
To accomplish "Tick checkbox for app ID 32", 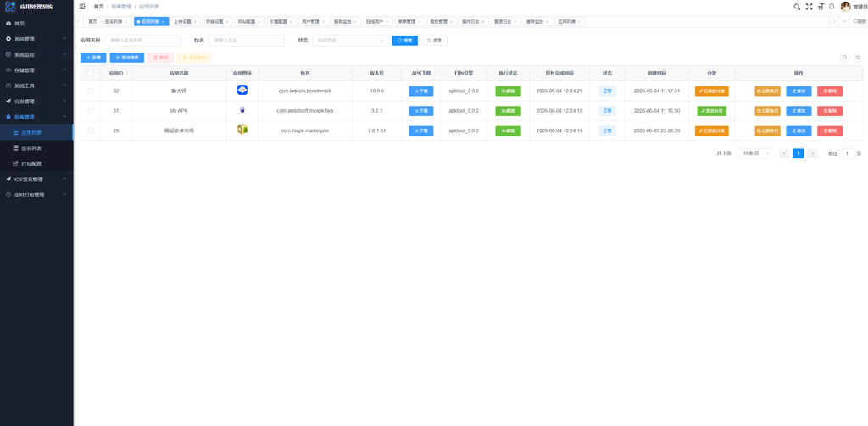I will pyautogui.click(x=90, y=91).
